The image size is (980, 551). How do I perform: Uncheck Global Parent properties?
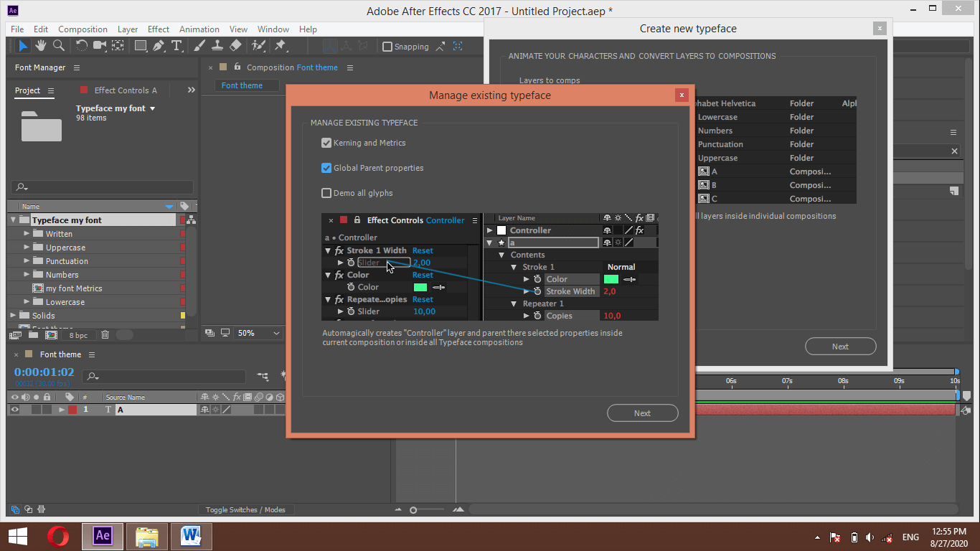click(x=326, y=168)
